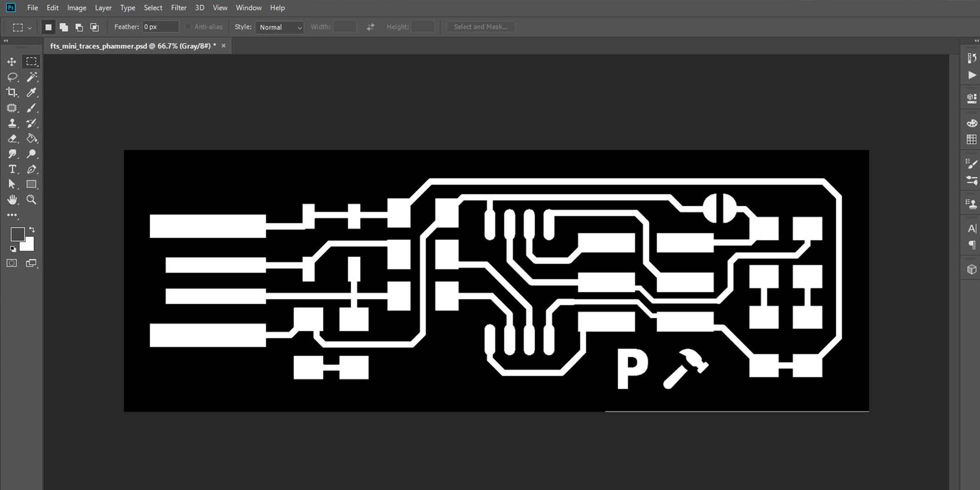Select the Clone Stamp tool

[x=12, y=123]
